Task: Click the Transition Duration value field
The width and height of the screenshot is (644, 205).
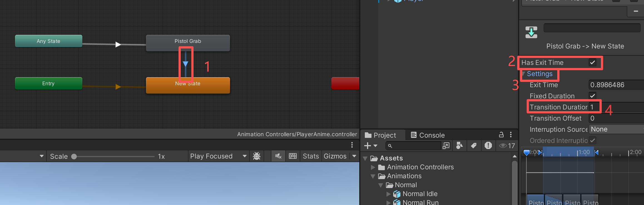Action: coord(616,107)
